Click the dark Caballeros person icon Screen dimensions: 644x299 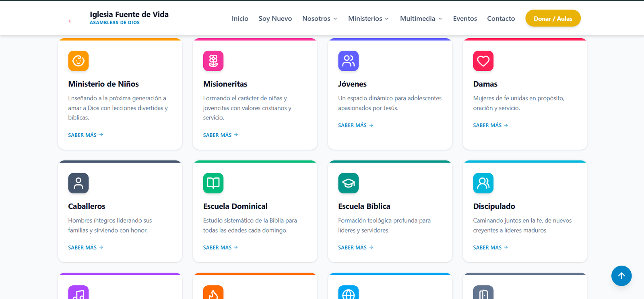(78, 183)
